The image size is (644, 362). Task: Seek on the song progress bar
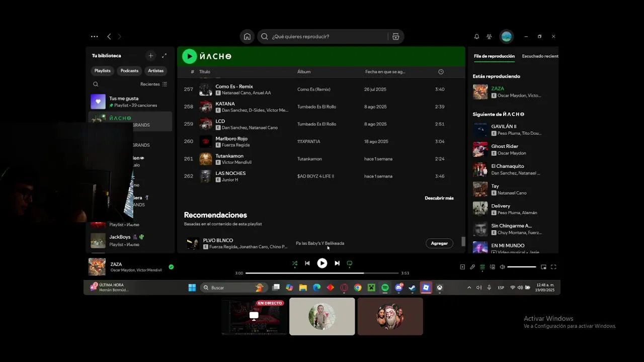(x=322, y=273)
